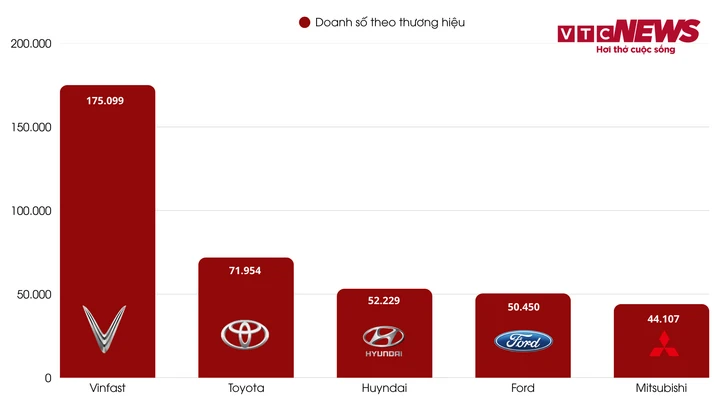Viewport: 720px width, 405px height.
Task: Click the Mitsubishi axis label
Action: pos(661,388)
